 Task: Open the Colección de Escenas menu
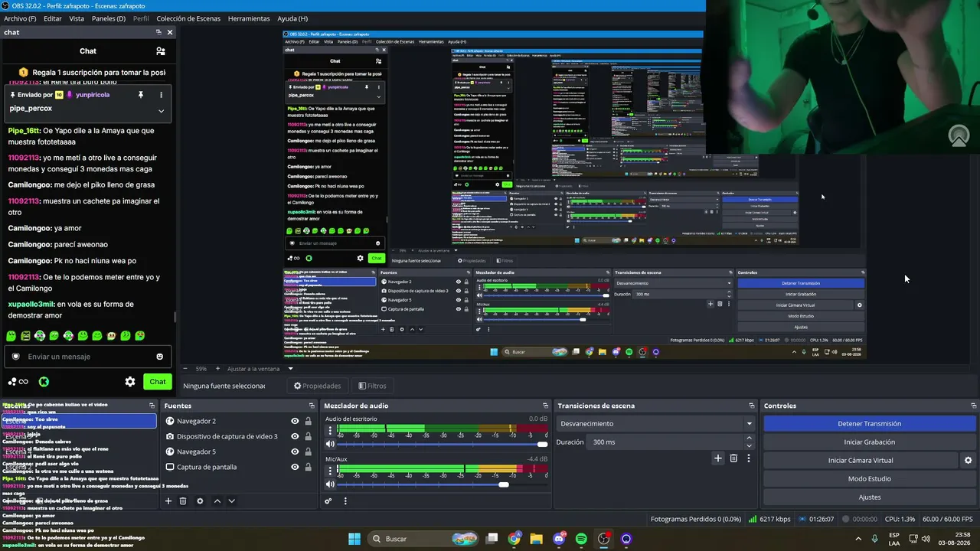[189, 18]
